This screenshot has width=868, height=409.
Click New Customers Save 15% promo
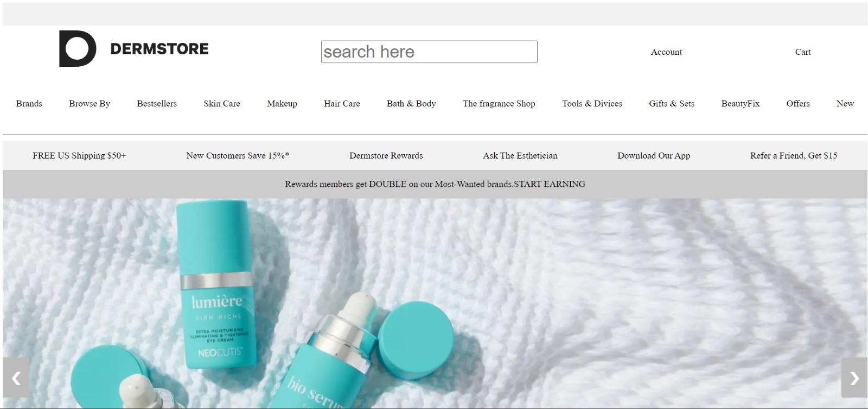238,156
